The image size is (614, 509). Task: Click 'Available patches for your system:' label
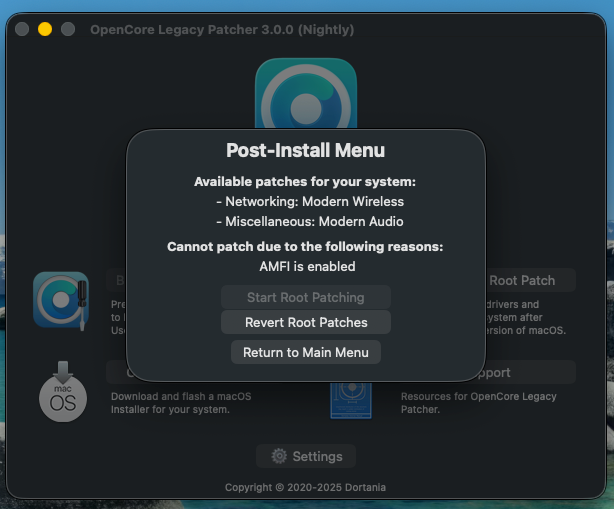305,182
